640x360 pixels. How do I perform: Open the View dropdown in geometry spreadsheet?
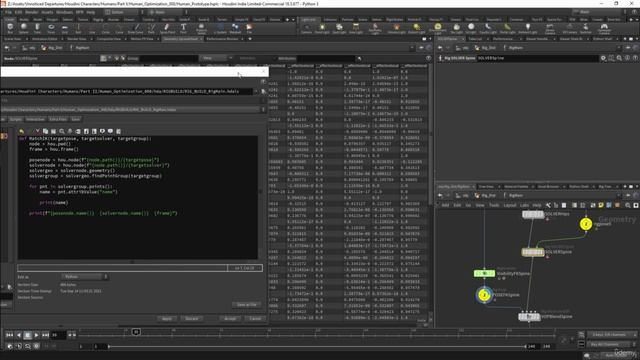(216, 58)
